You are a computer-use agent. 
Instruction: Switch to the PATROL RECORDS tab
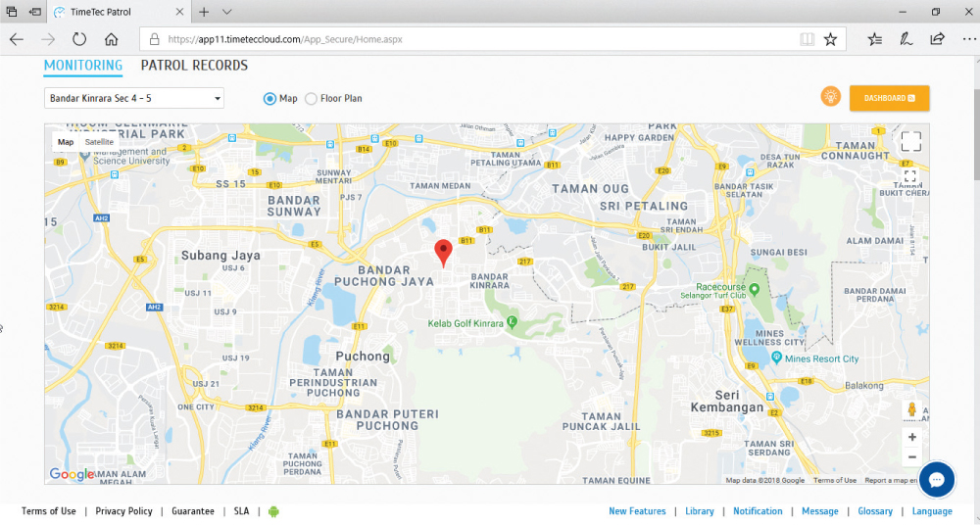pos(194,65)
